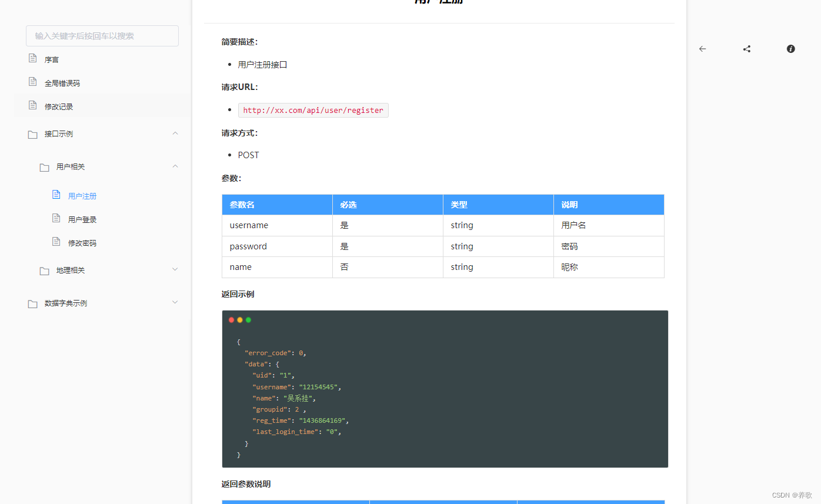
Task: Click the document icon beside 修改密码
Action: coord(56,242)
